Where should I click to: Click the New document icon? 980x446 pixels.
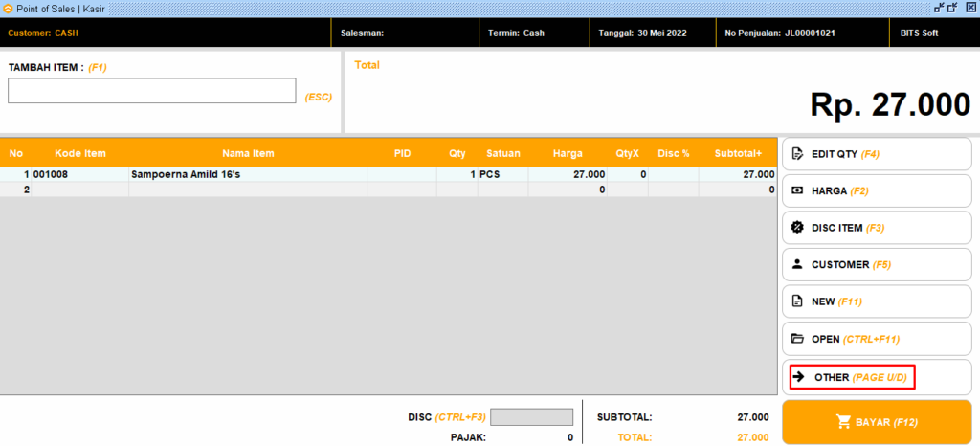tap(797, 301)
